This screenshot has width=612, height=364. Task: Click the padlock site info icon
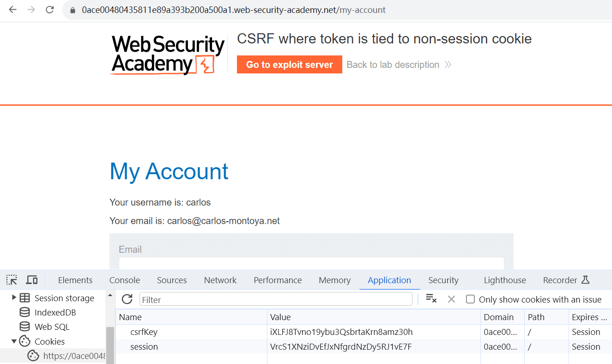point(72,10)
